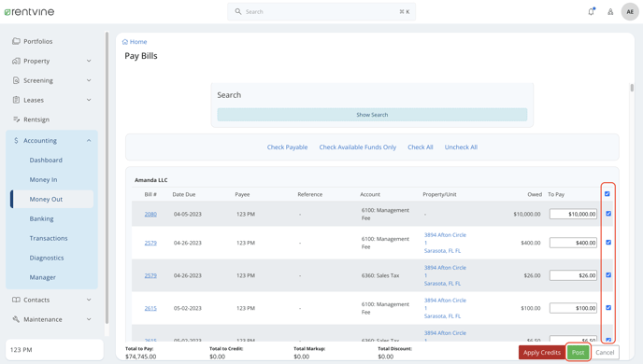Click the Property building icon

pyautogui.click(x=16, y=61)
